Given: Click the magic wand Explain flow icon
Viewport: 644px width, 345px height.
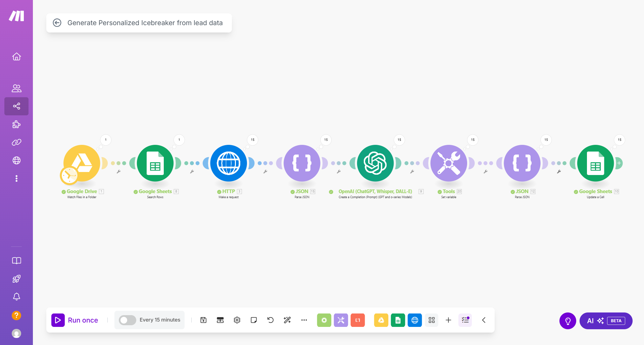Looking at the screenshot, I should (x=287, y=320).
